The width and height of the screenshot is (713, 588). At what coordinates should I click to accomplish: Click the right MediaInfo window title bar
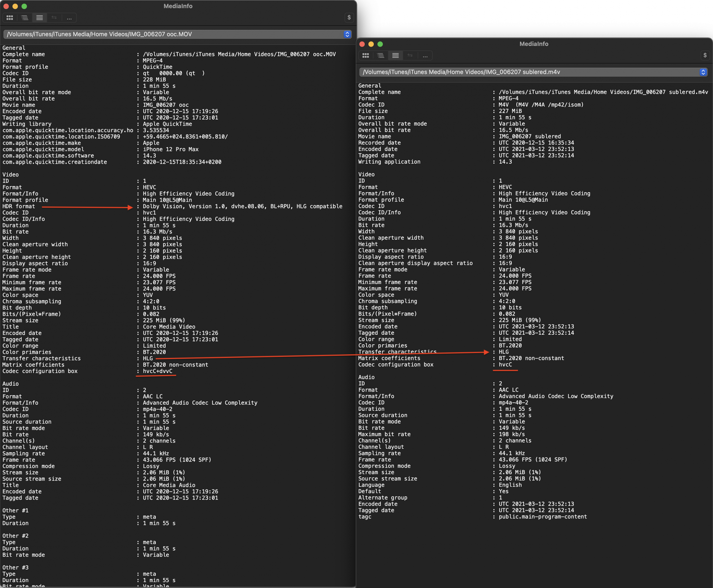point(534,44)
